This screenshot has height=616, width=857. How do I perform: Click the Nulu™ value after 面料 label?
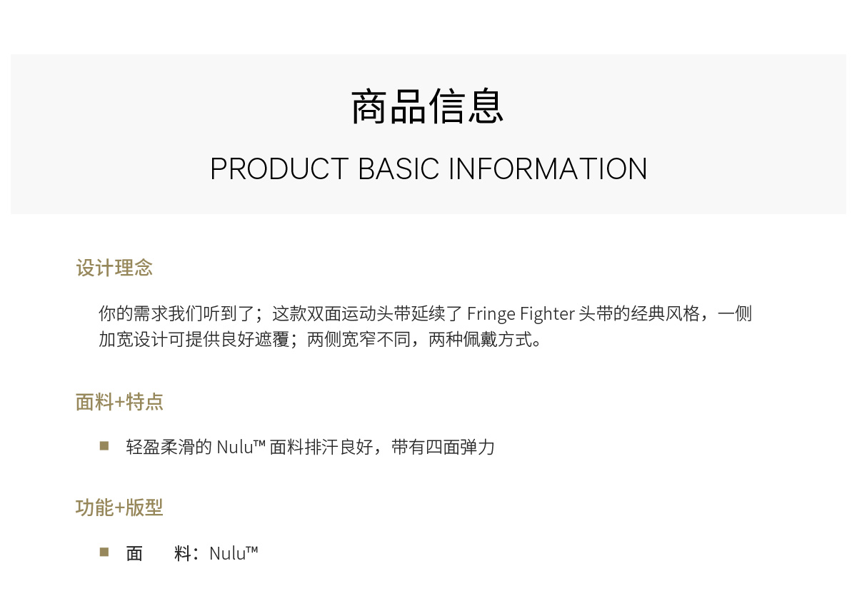[234, 553]
